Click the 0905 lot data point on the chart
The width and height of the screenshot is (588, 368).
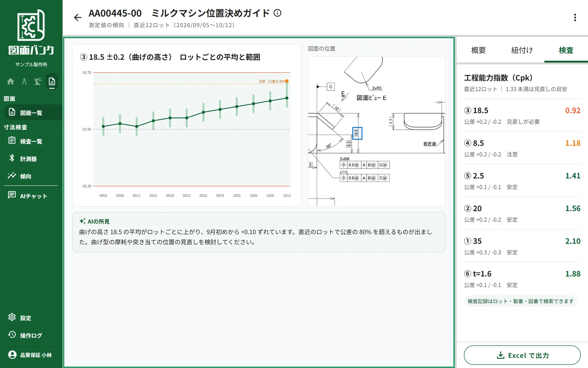coord(103,126)
